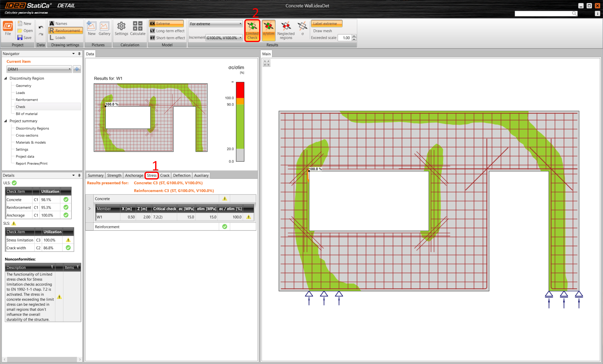Switch to the Anchorage tab
The image size is (603, 364).
(x=134, y=175)
